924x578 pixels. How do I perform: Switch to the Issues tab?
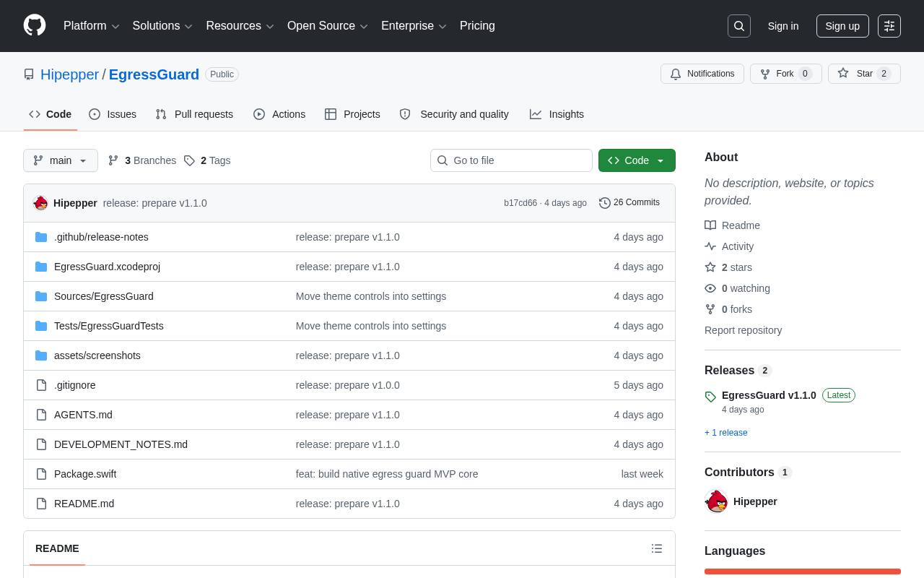113,114
